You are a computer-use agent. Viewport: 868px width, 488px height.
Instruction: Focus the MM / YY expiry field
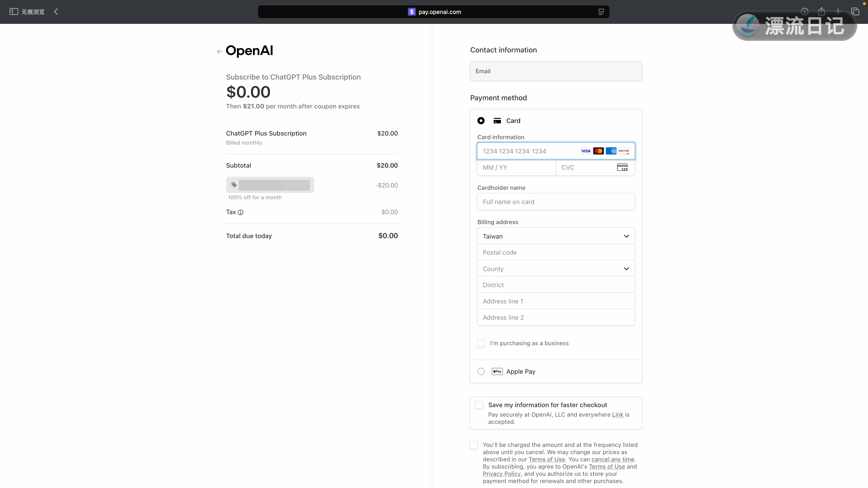click(517, 167)
